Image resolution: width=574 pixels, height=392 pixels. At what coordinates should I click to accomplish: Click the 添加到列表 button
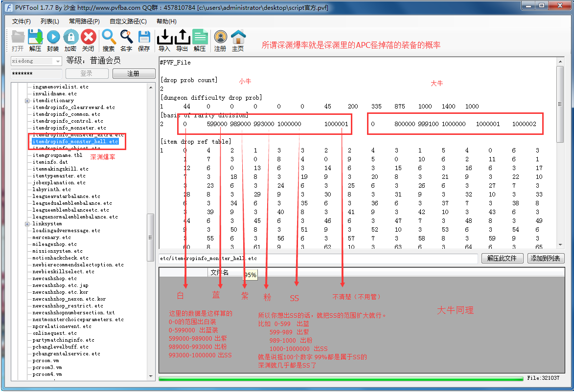tap(545, 258)
